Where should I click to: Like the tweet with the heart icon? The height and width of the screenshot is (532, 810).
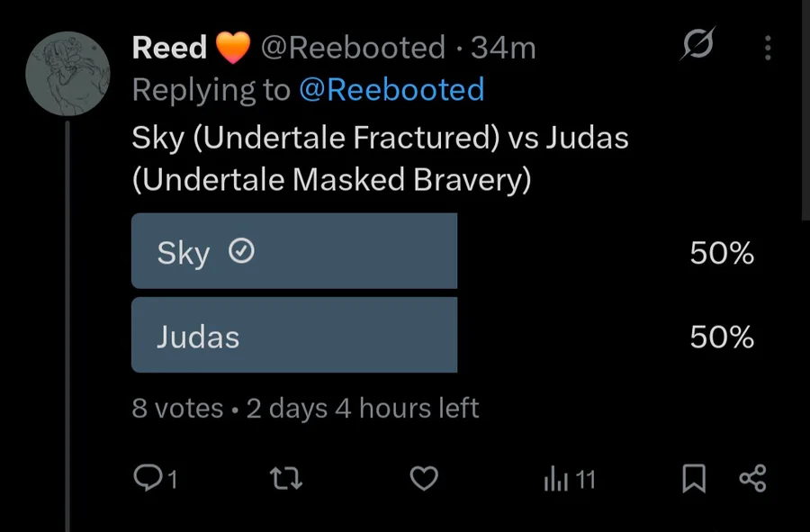click(x=423, y=480)
